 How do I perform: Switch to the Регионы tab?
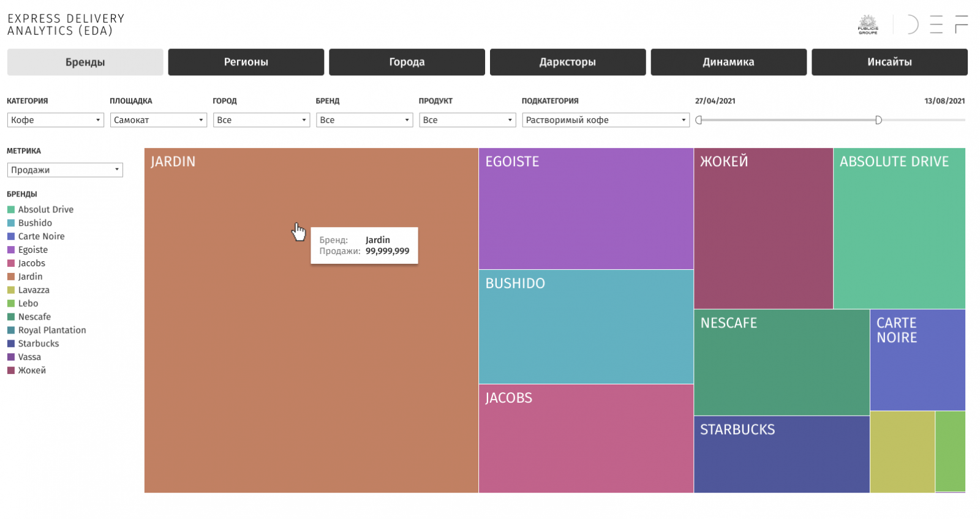(x=246, y=62)
